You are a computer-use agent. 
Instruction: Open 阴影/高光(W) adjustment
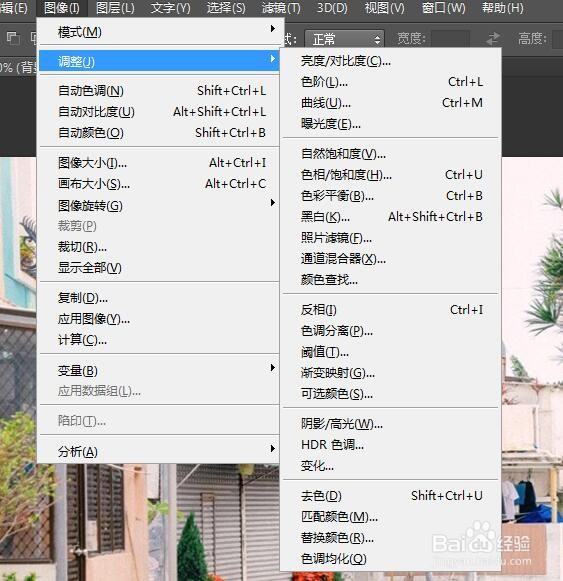(390, 423)
